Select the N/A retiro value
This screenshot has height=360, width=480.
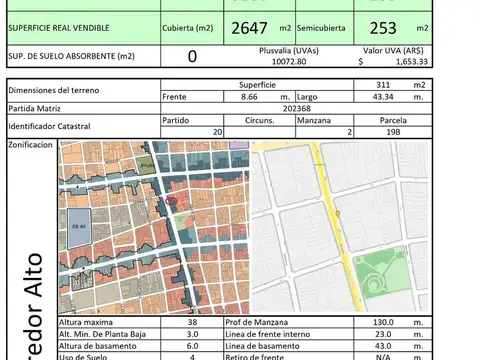(383, 357)
